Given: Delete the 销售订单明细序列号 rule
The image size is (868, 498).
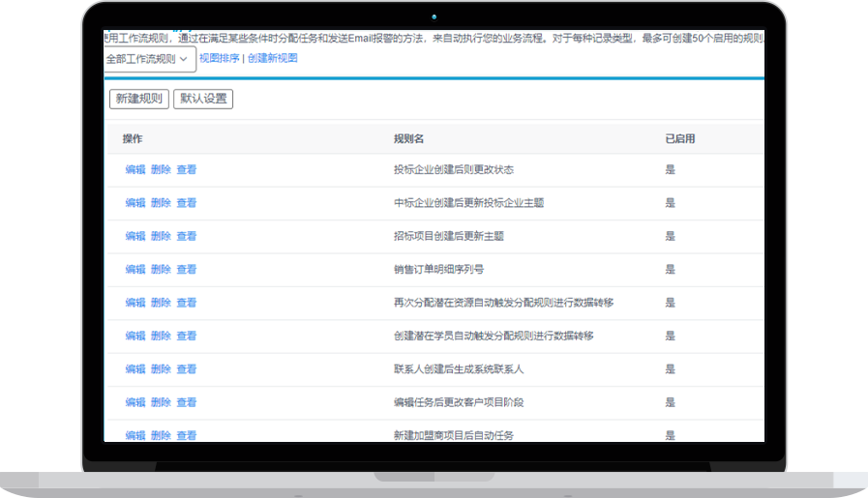Looking at the screenshot, I should [x=161, y=270].
